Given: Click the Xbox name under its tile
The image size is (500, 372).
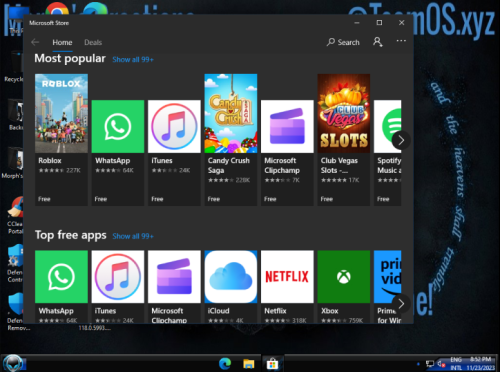Looking at the screenshot, I should coord(330,311).
